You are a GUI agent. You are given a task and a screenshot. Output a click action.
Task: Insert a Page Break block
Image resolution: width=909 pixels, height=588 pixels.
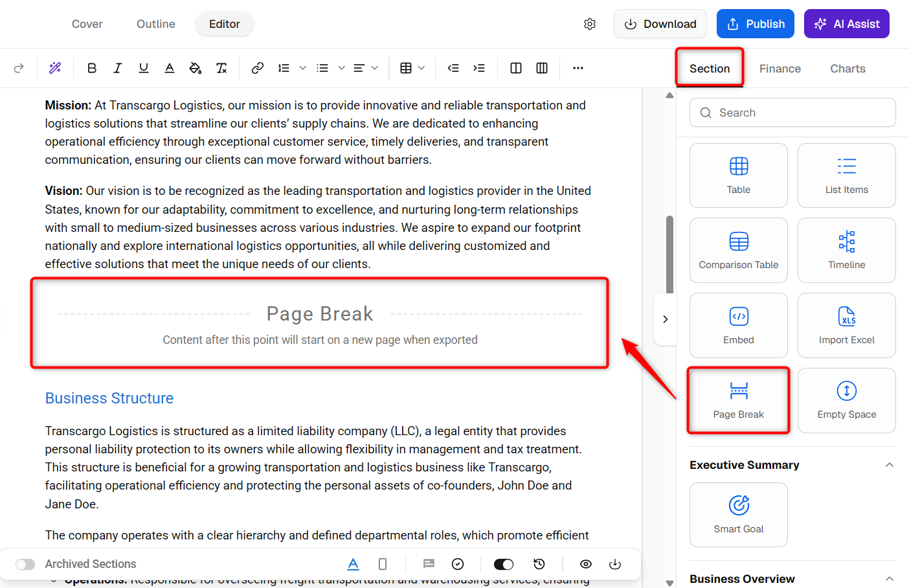[739, 400]
